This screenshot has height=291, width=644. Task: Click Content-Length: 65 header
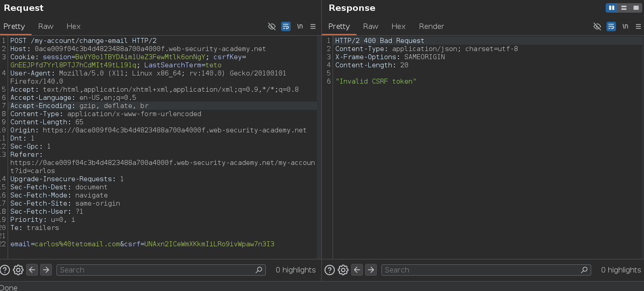(47, 122)
